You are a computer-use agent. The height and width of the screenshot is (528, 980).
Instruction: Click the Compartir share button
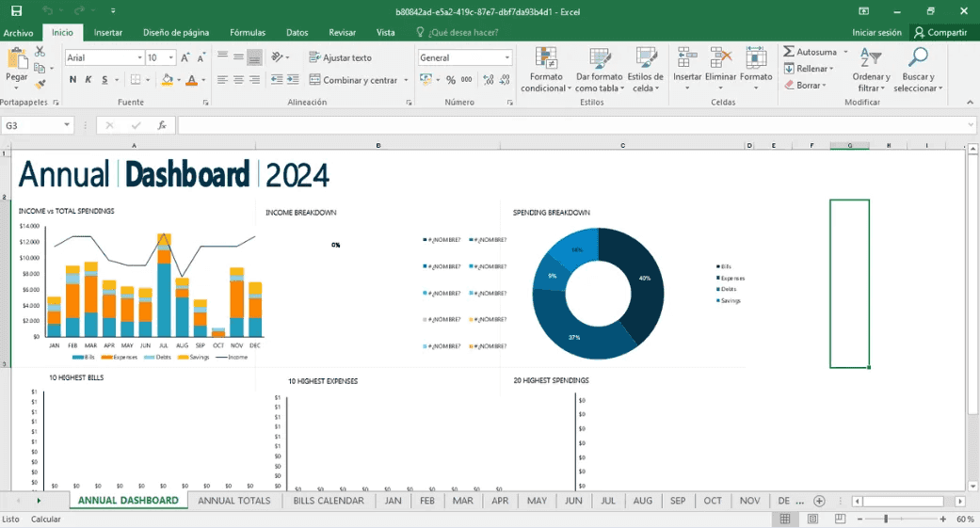(940, 33)
